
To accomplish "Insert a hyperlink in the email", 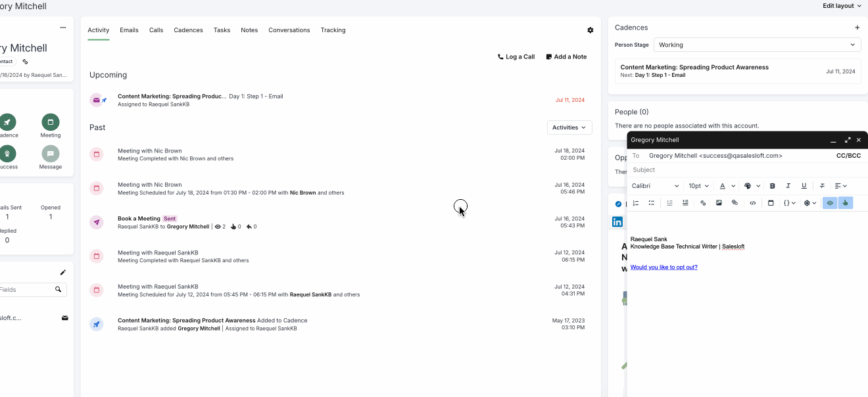I will [703, 203].
